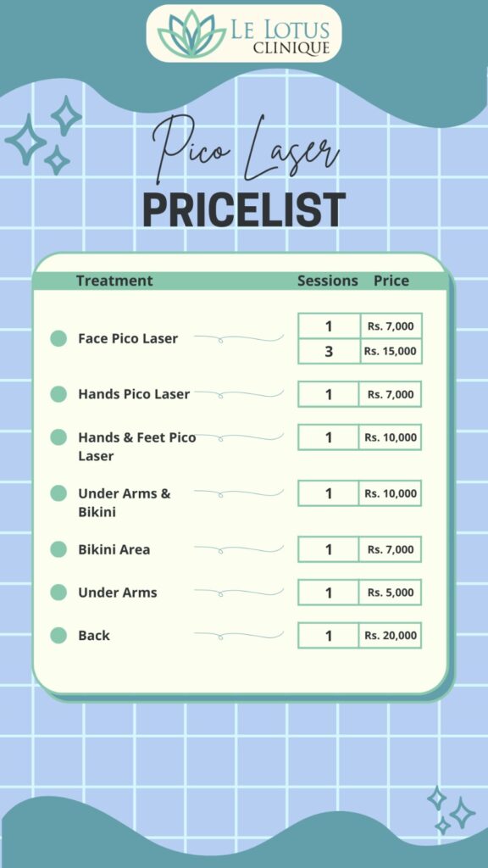Click the Pico Laser script title
This screenshot has width=488, height=868.
[245, 149]
